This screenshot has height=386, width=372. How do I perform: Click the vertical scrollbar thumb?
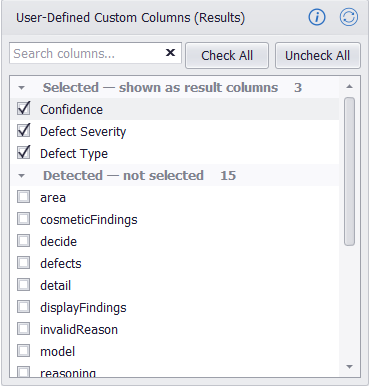coord(349,171)
